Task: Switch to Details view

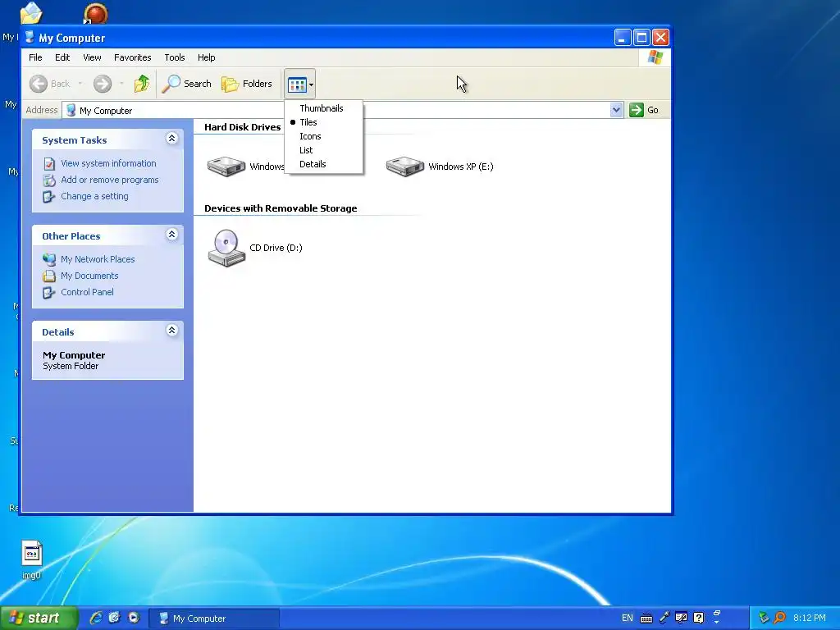Action: pos(313,164)
